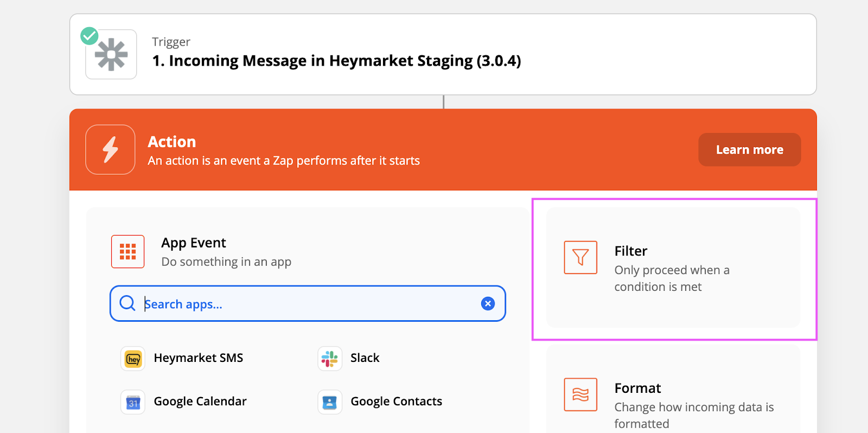Click the 'Trigger' label above step title

coord(171,42)
